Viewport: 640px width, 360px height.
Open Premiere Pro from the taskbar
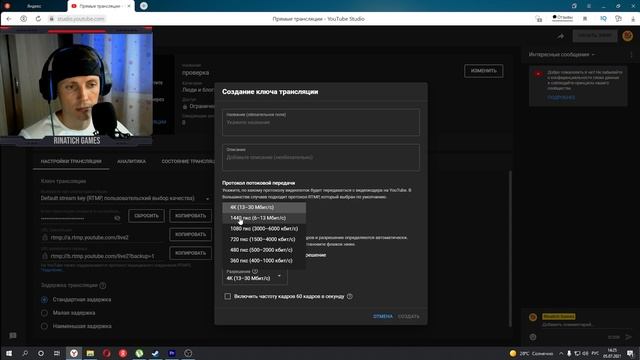coord(171,353)
